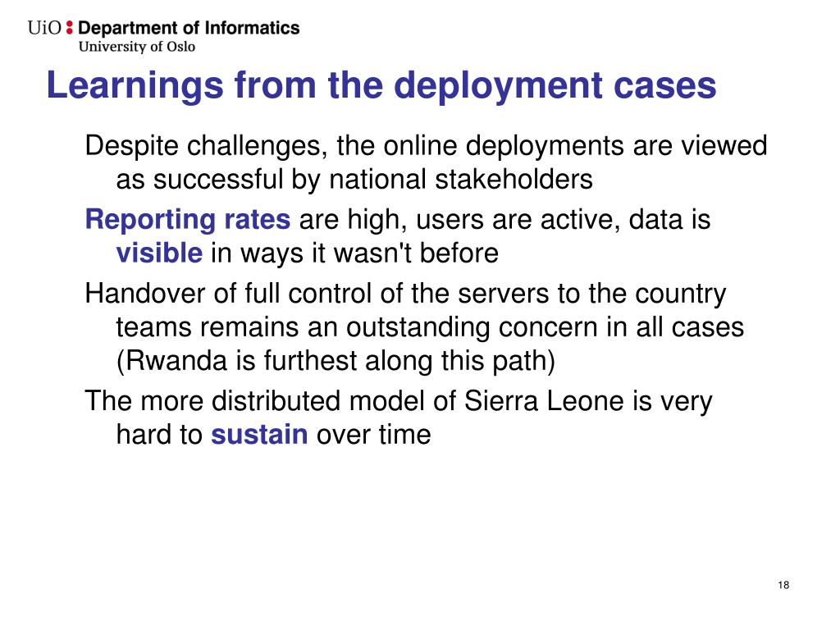
Task: Click 'University of Oslo' subtitle
Action: click(x=137, y=47)
